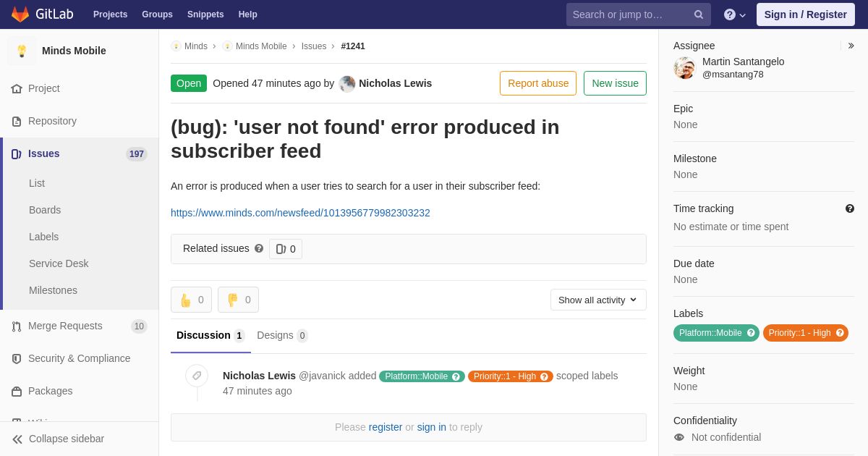Click help icon on sidebar Priority::1 - High label
868x456 pixels.
[x=840, y=333]
